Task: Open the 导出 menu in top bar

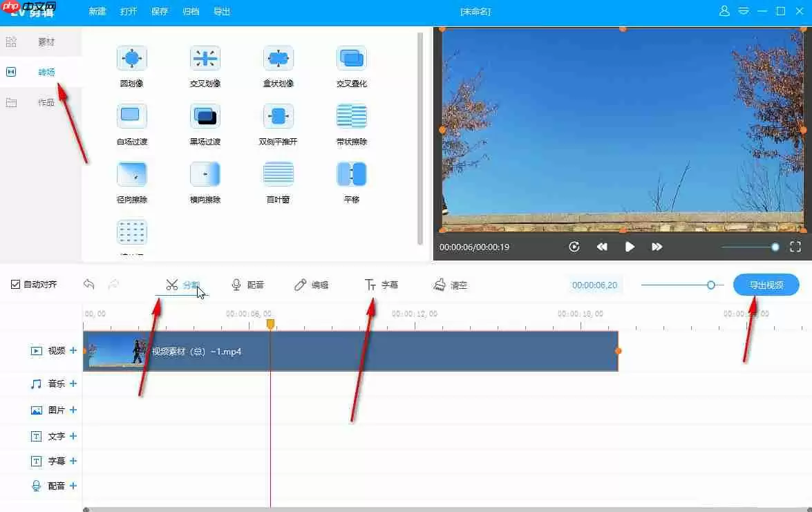Action: coord(222,12)
